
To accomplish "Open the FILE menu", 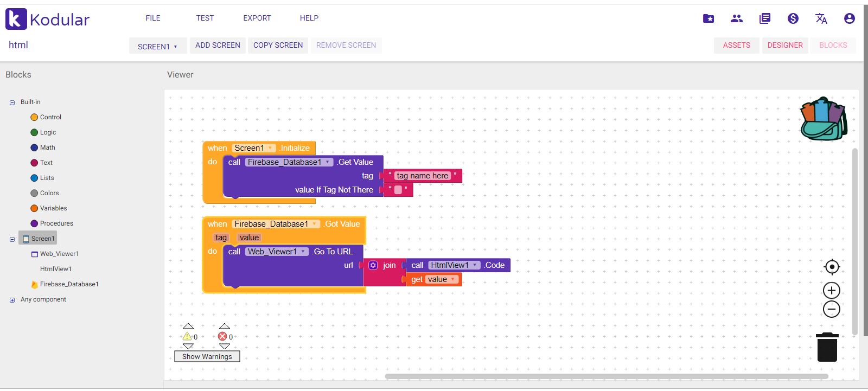I will click(153, 18).
